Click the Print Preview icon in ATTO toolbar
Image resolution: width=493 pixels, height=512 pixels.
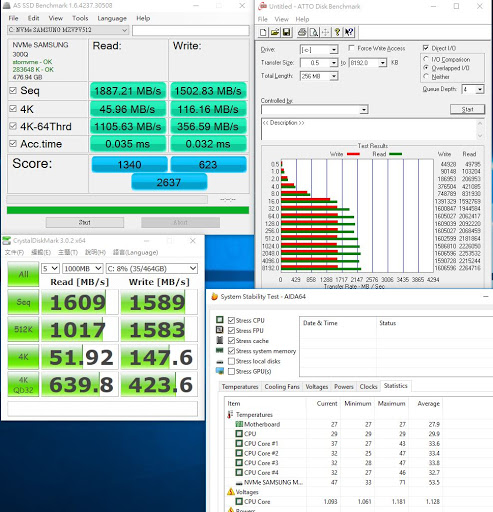coord(314,32)
